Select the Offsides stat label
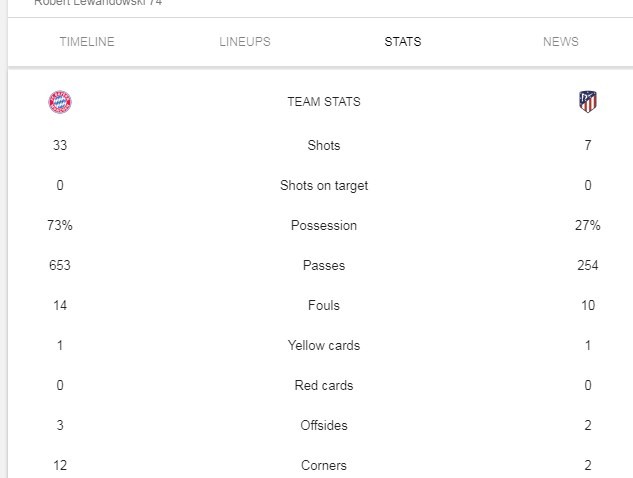633x478 pixels. click(x=324, y=426)
